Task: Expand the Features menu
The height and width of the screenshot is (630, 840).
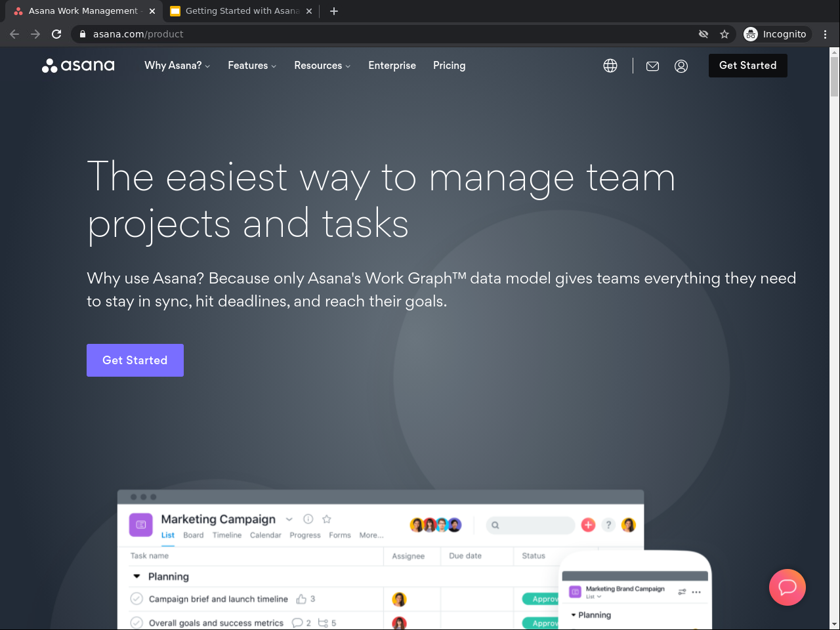Action: 252,66
